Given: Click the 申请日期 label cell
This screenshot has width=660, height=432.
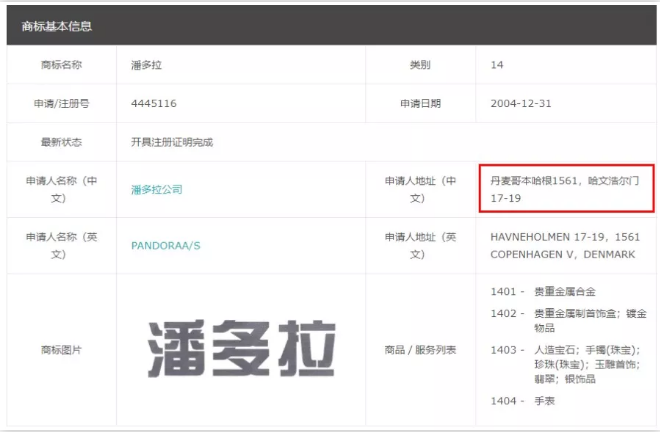Looking at the screenshot, I should 420,103.
